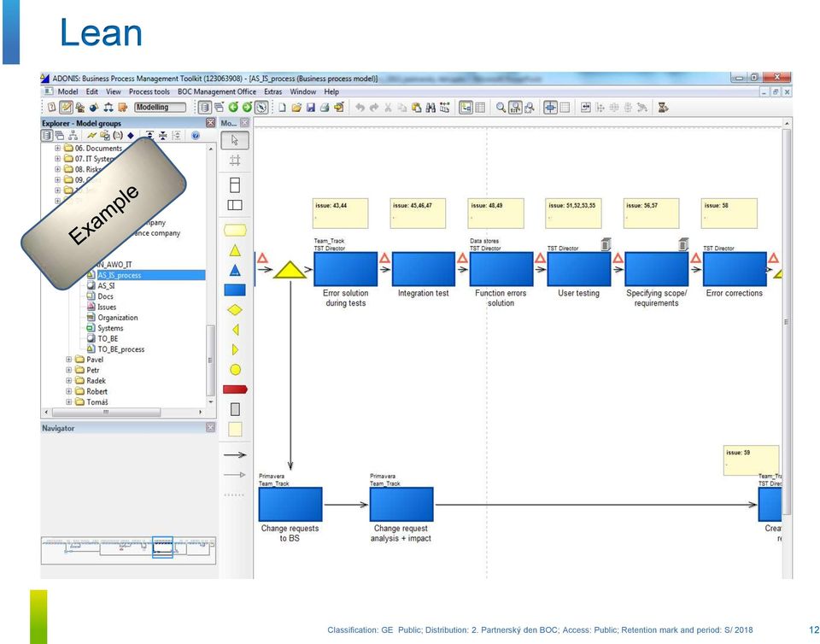Screen dimensions: 820x644
Task: Toggle the zoom-to-fit magnifier button
Action: (x=515, y=108)
